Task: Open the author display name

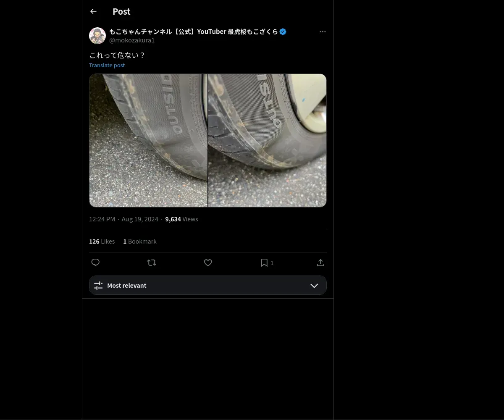Action: (193, 31)
